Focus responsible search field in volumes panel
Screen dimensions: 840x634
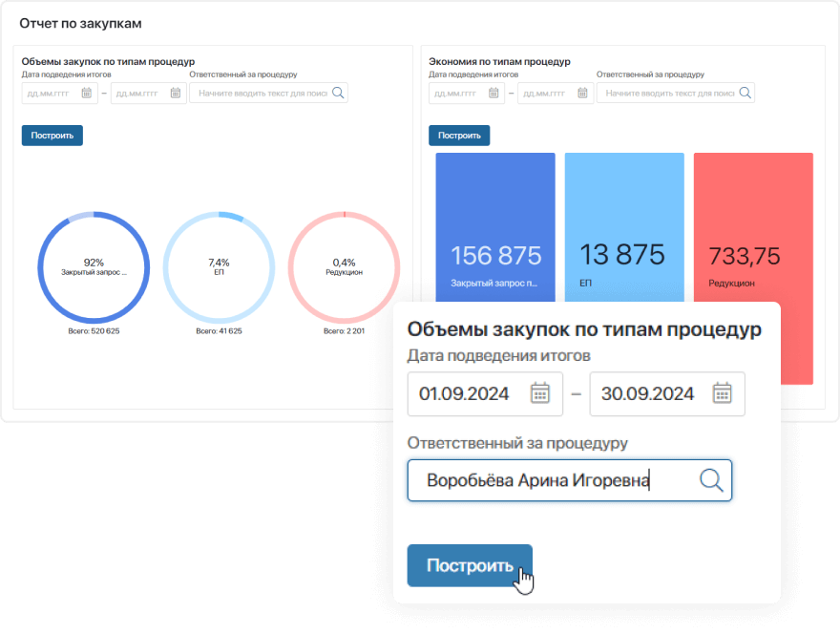[x=268, y=93]
